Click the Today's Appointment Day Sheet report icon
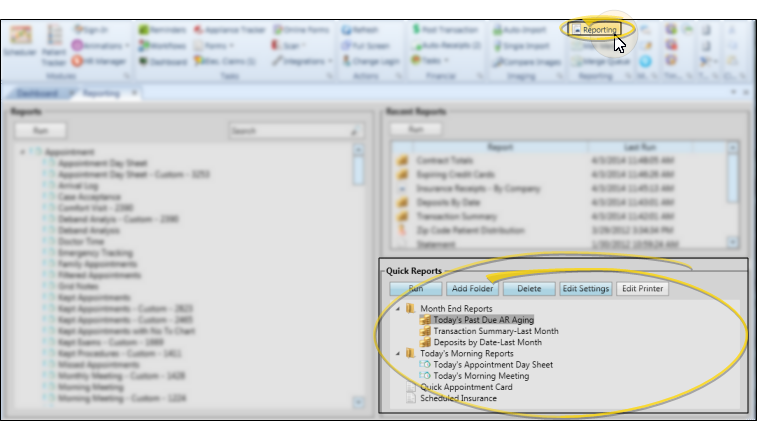The image size is (757, 421). tap(425, 365)
